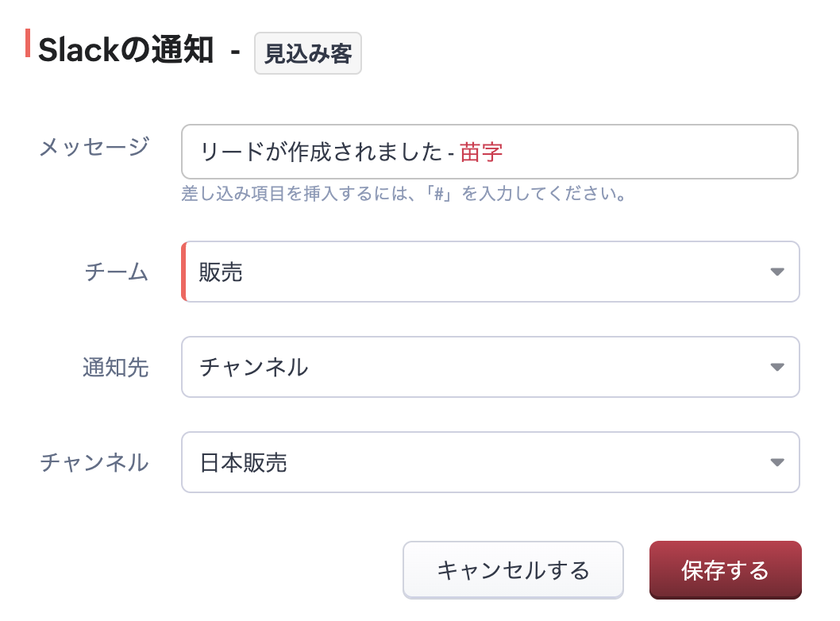Screen dimensions: 840x621
Task: Click the リードが作成されました text in message
Action: pyautogui.click(x=320, y=152)
